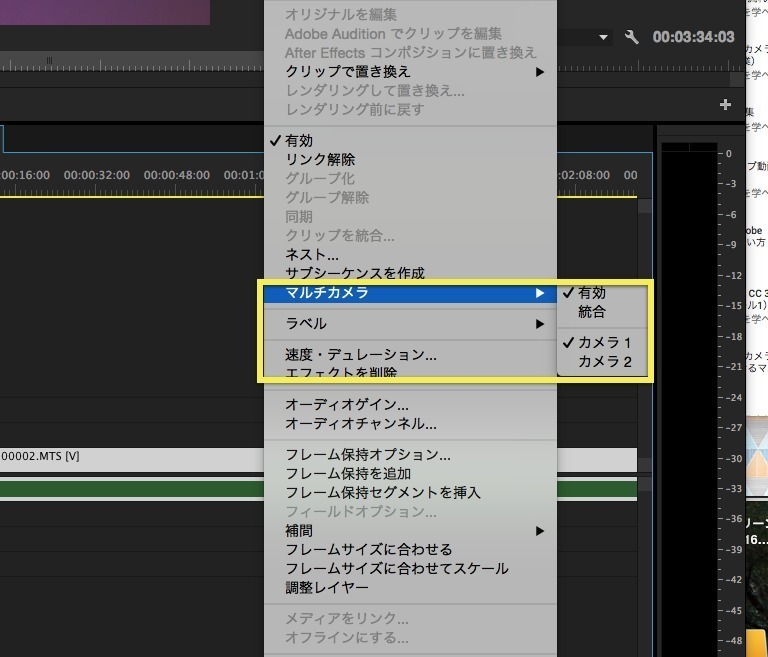
Task: Toggle the 有効 checked menu item
Action: pos(410,141)
